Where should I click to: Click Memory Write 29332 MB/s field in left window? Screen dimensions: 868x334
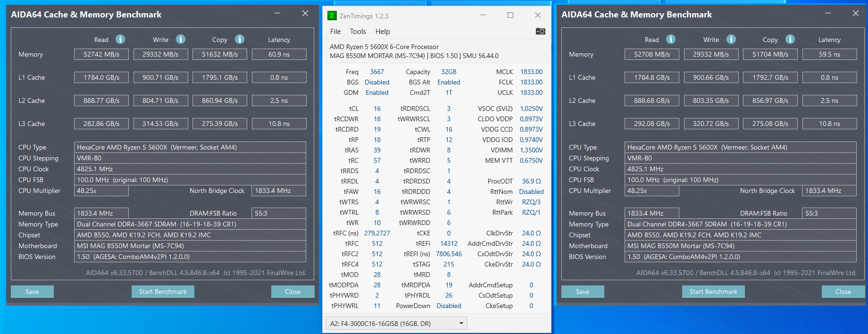(160, 54)
